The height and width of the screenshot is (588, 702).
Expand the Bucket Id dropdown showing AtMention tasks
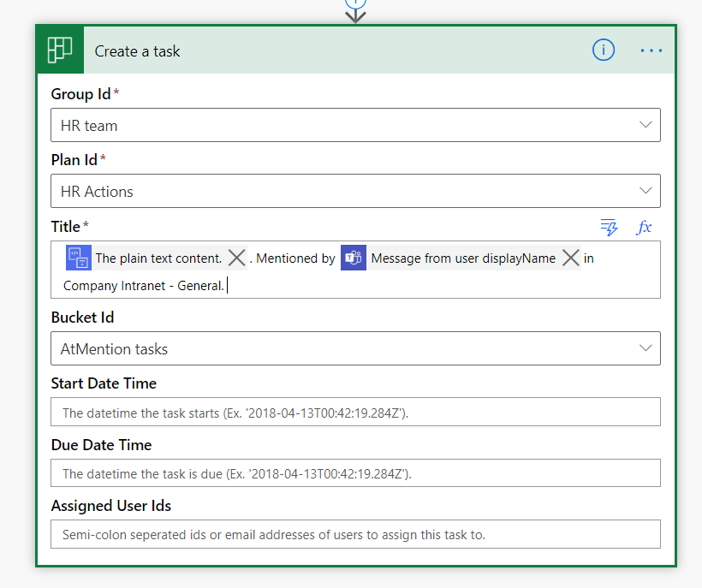coord(645,348)
